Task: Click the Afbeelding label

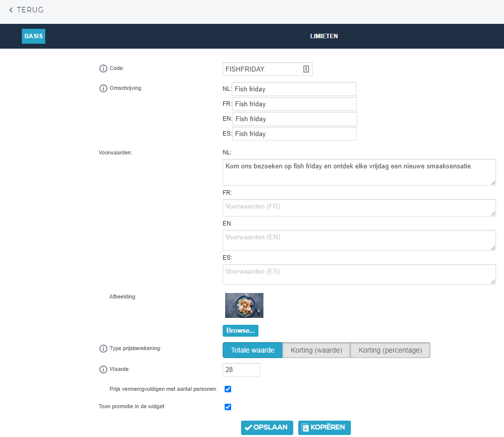Action: [x=123, y=296]
